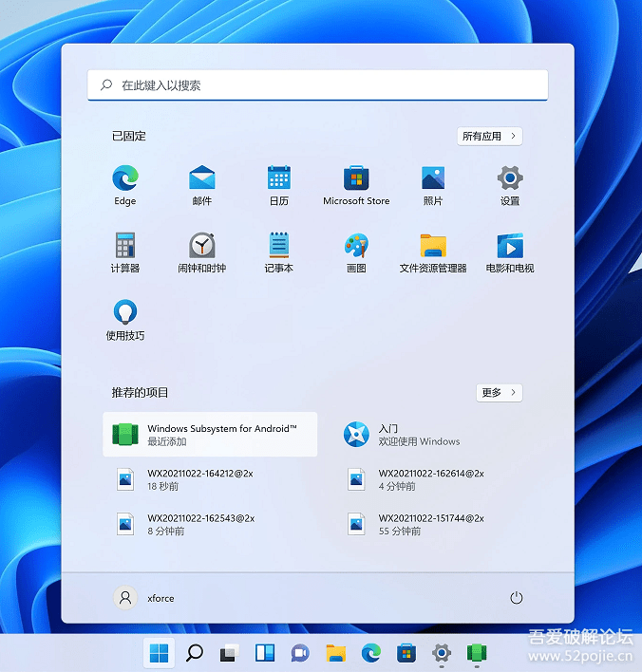Click the power button icon

516,597
